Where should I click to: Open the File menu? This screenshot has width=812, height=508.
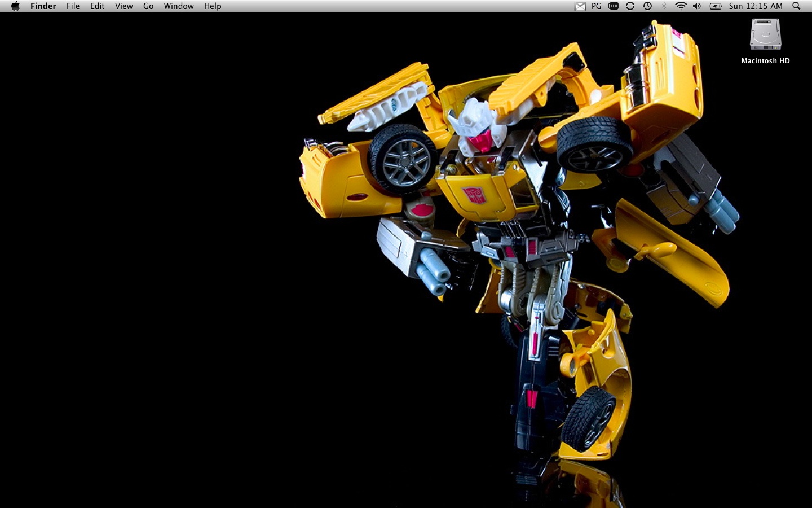click(x=73, y=6)
